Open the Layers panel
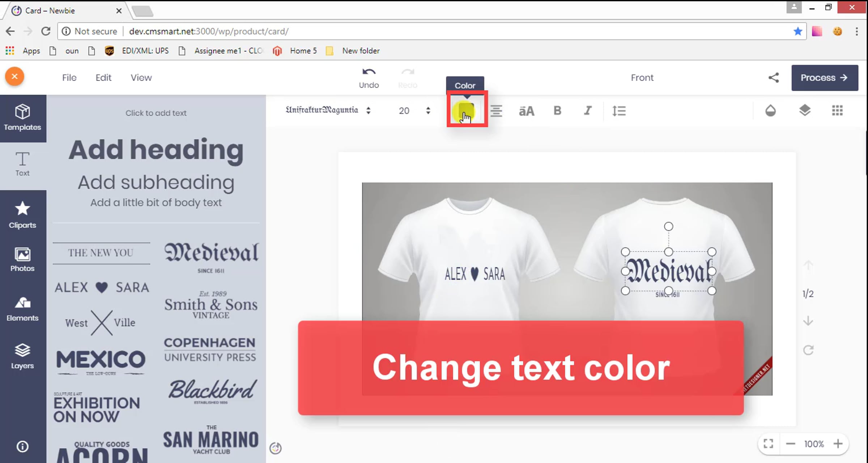 pos(22,356)
